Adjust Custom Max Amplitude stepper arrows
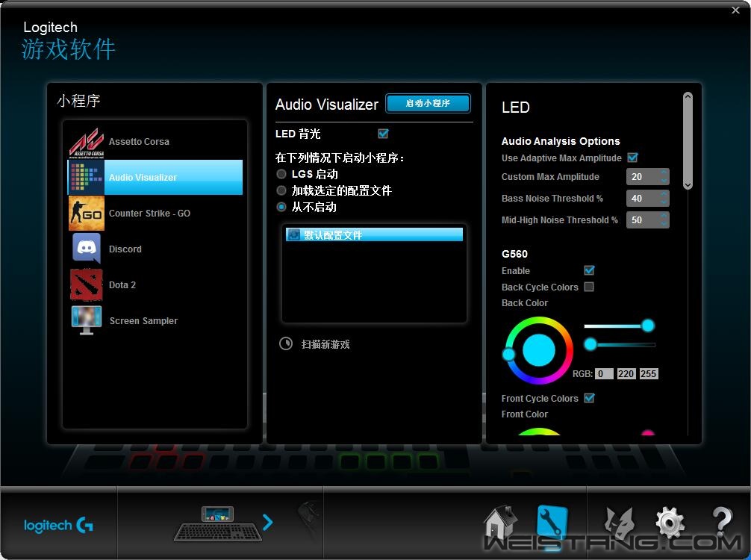 (x=664, y=176)
